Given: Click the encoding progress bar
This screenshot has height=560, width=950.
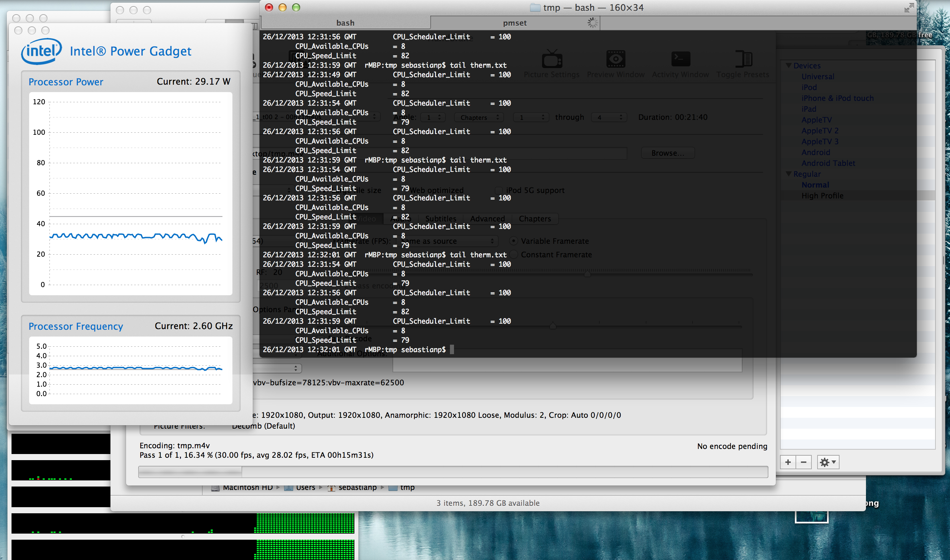Looking at the screenshot, I should pyautogui.click(x=453, y=472).
